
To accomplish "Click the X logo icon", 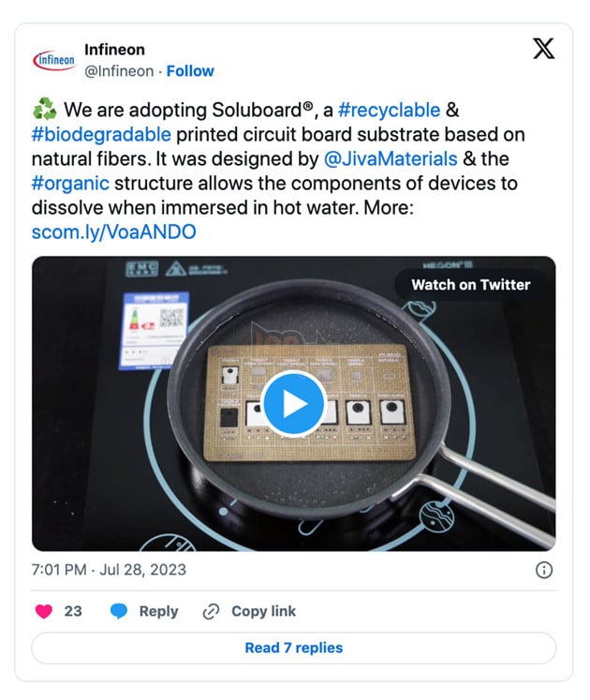I will 543,50.
